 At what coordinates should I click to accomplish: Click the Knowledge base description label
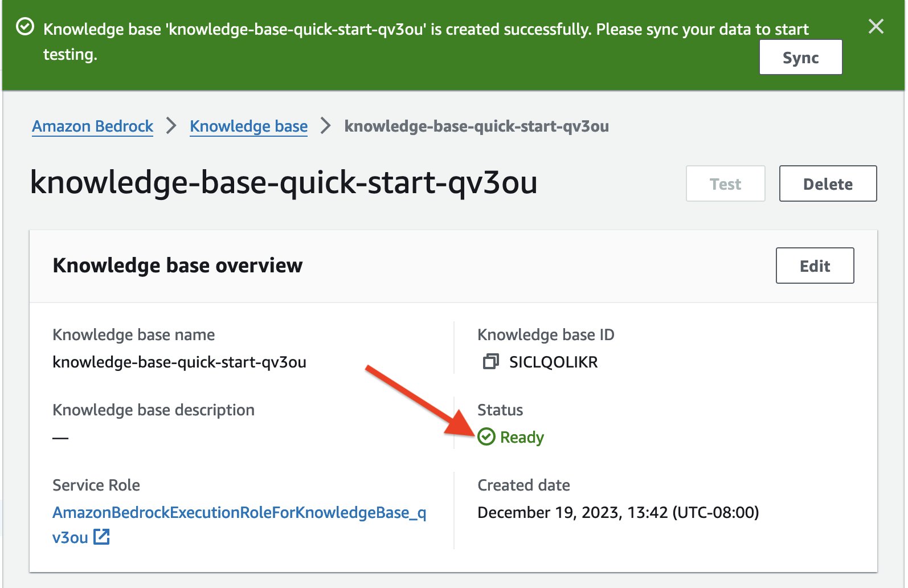(153, 410)
